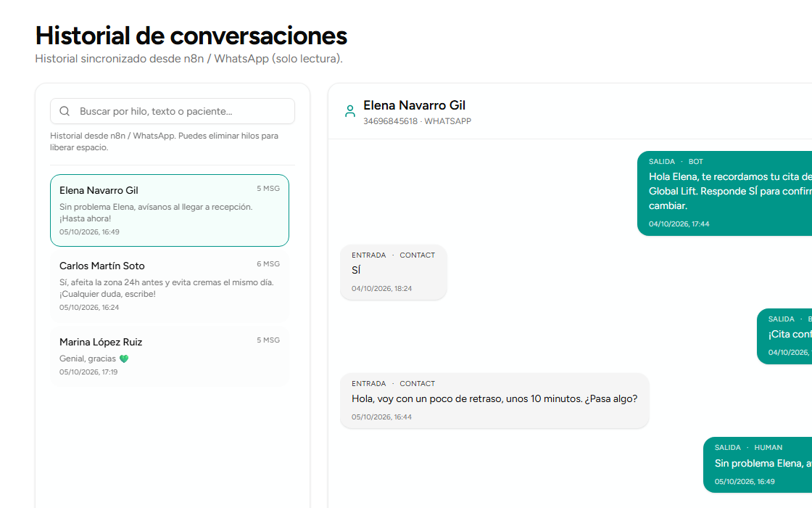Select the human reply 'Sin problema Elena' bubble
812x508 pixels.
(x=758, y=465)
